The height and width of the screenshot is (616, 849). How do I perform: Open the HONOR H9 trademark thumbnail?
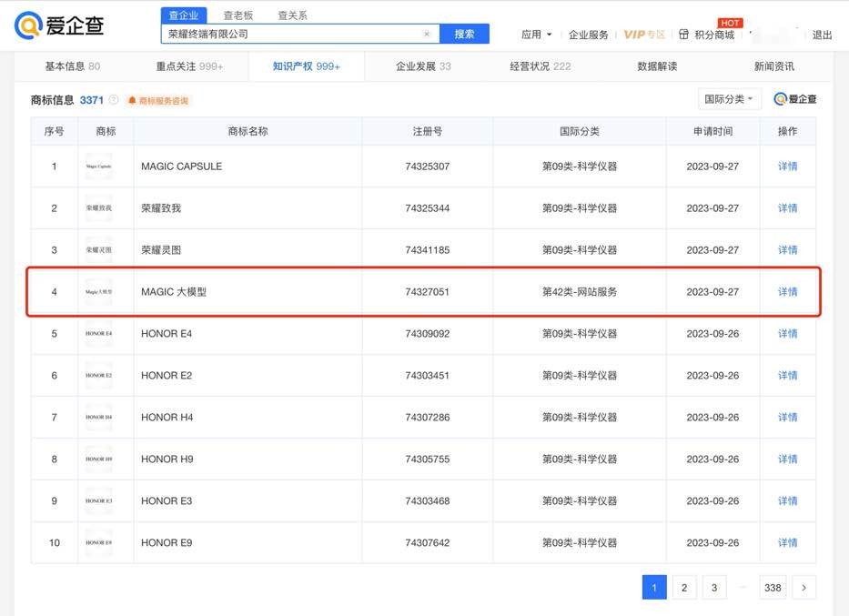[98, 459]
